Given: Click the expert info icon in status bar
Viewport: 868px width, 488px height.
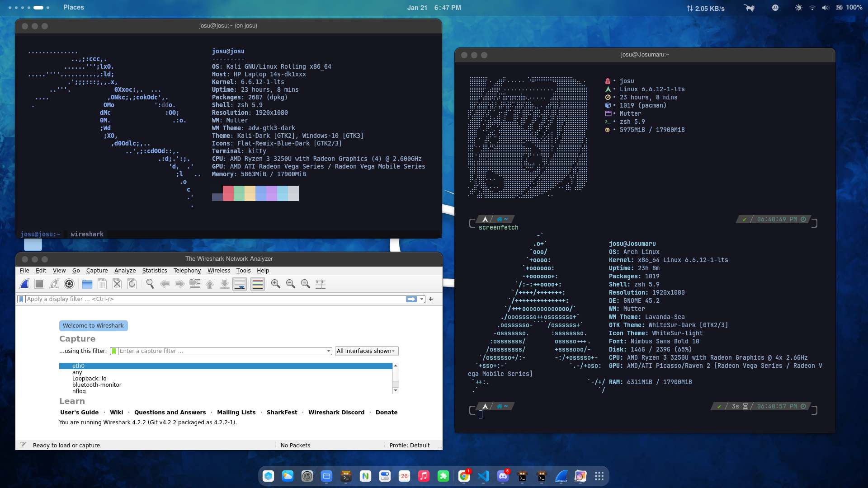Looking at the screenshot, I should tap(23, 445).
